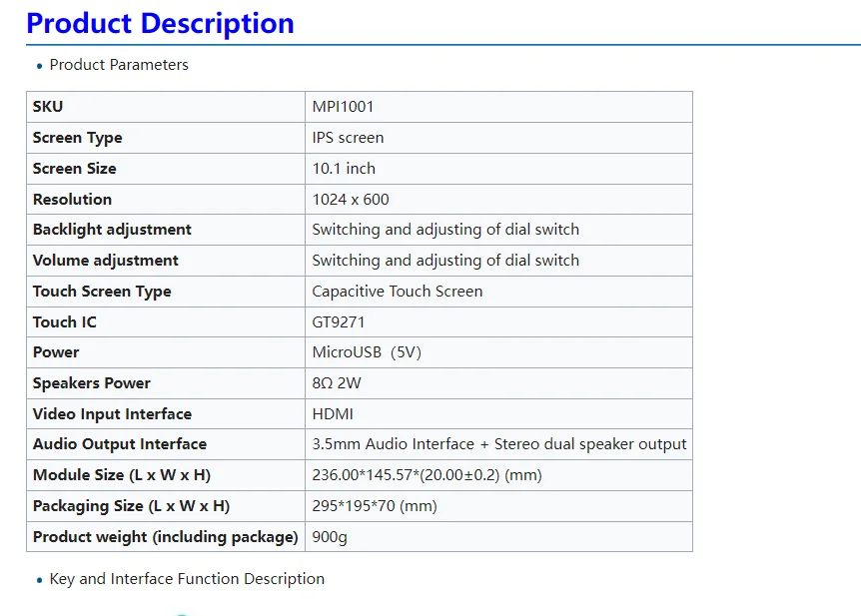
Task: Select the Capacitive Touch Screen value
Action: click(x=397, y=292)
